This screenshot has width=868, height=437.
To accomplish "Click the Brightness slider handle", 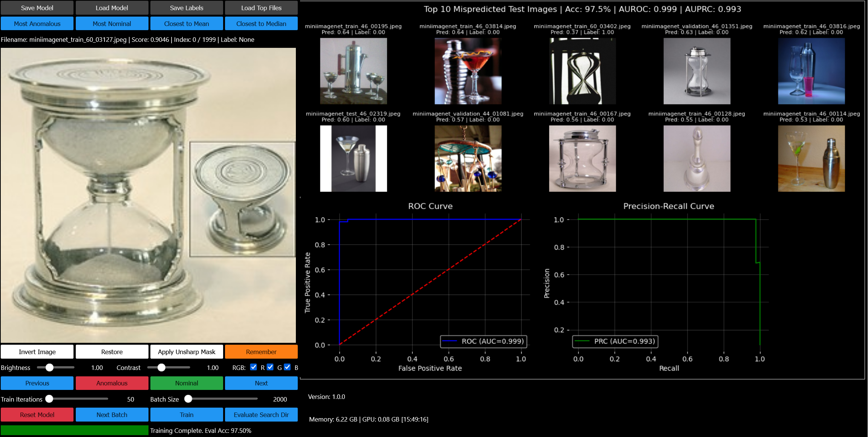I will click(x=49, y=368).
